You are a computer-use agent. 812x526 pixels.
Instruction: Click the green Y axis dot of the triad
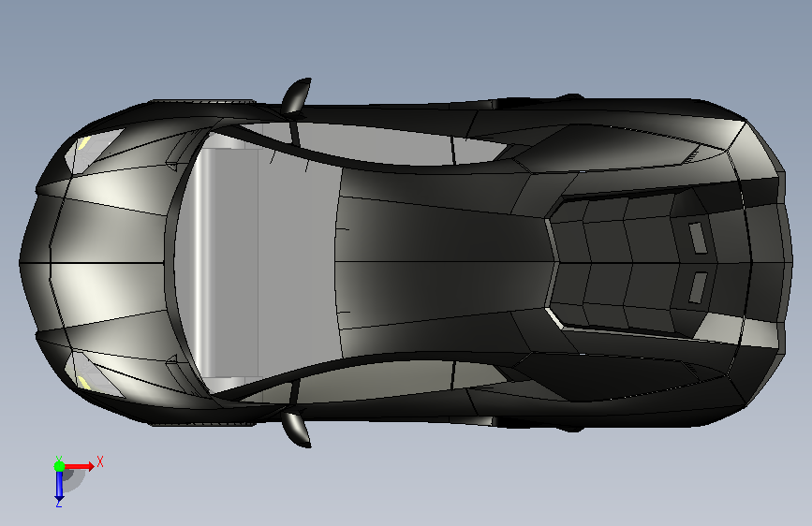tap(59, 466)
